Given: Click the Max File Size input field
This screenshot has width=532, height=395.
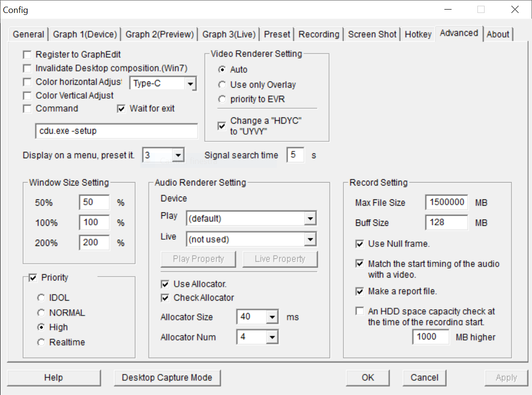Looking at the screenshot, I should click(x=446, y=203).
